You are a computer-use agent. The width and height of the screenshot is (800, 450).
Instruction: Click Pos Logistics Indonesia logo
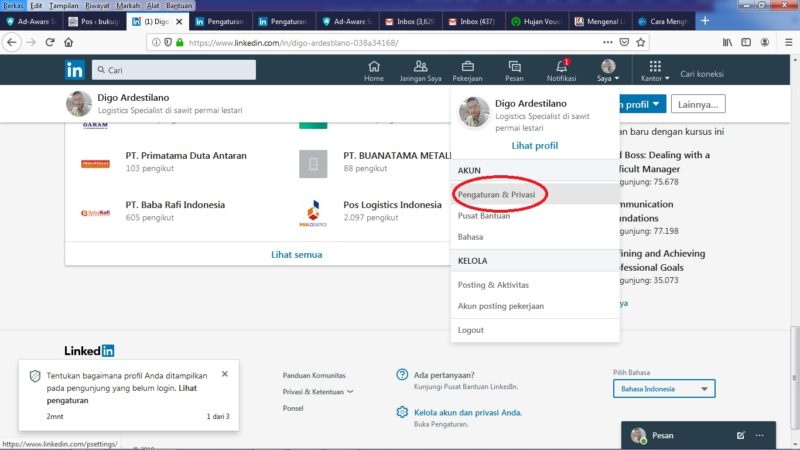tap(313, 213)
